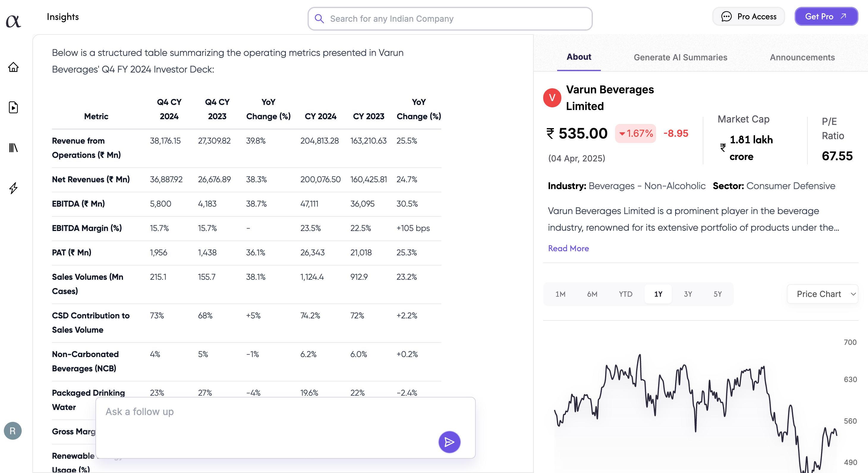Select the YTD chart range
This screenshot has width=868, height=473.
[626, 294]
